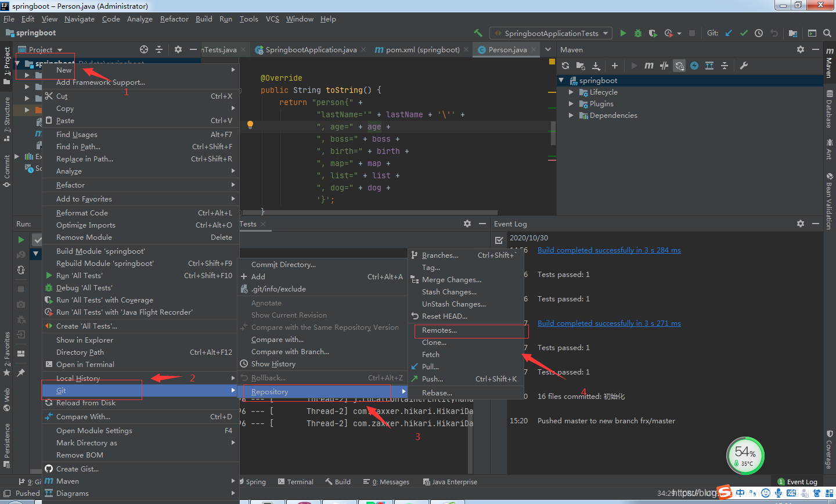Run with Coverage toolbar icon

(x=653, y=33)
